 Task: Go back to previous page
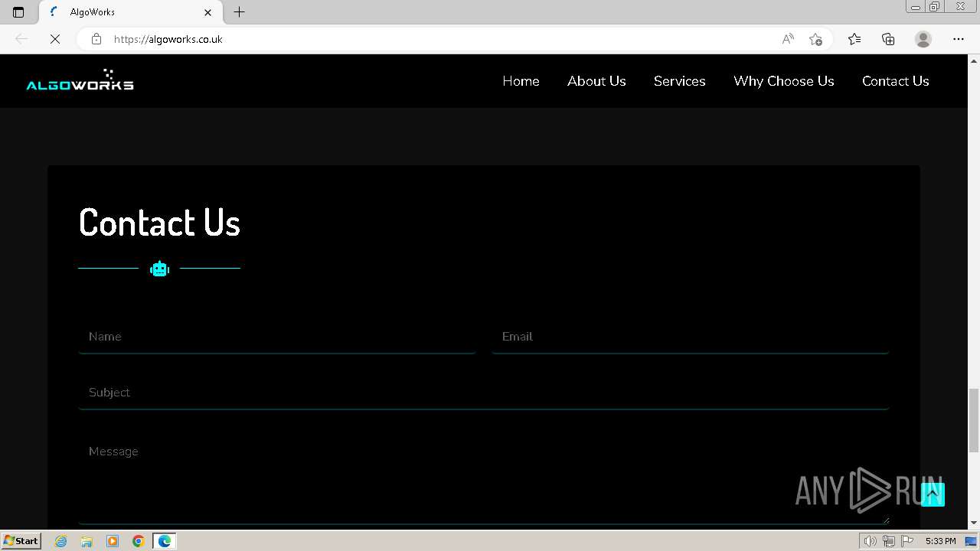tap(21, 39)
